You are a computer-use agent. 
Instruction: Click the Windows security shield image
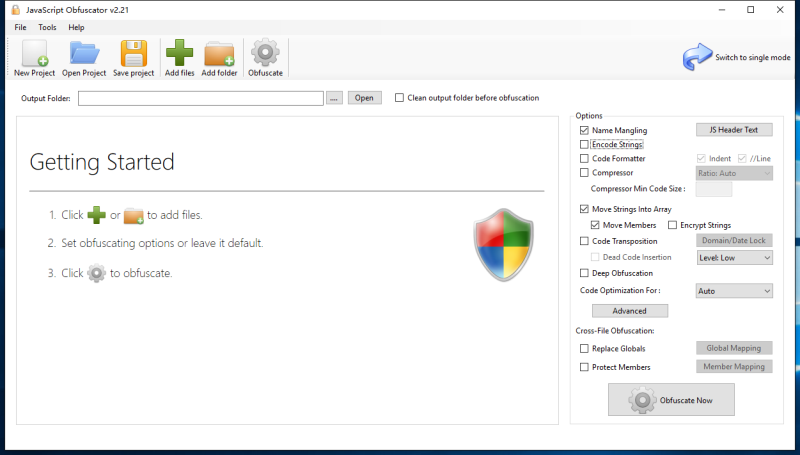503,244
